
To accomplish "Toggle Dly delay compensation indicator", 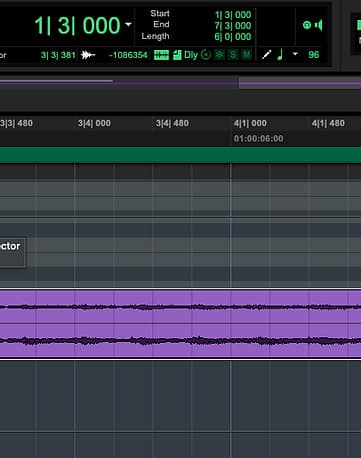I will click(191, 55).
